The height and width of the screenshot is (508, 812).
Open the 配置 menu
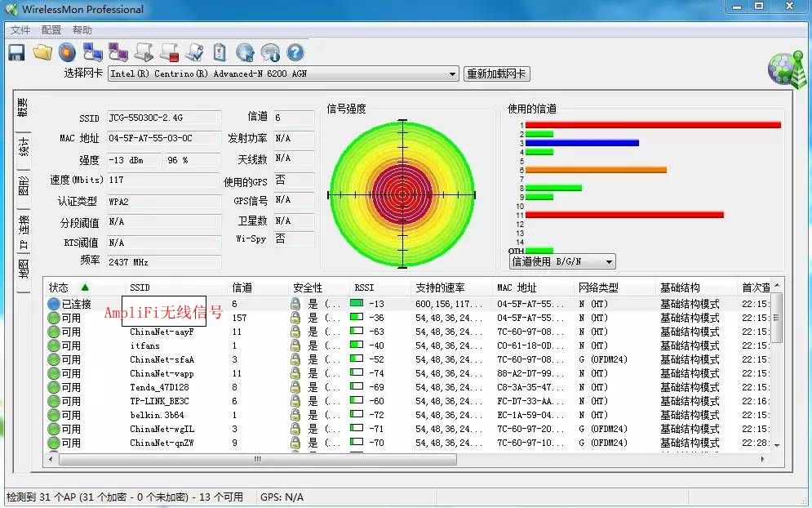tap(50, 29)
